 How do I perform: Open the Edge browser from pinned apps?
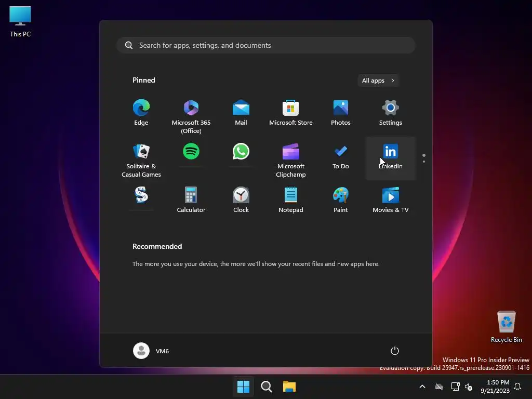[141, 113]
